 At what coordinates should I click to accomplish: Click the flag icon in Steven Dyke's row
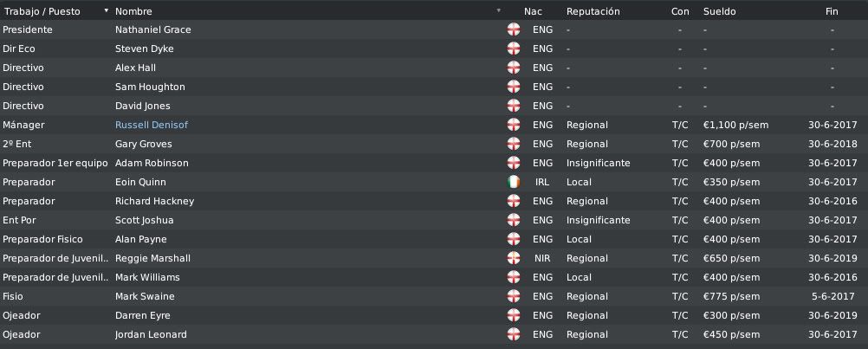pos(514,48)
